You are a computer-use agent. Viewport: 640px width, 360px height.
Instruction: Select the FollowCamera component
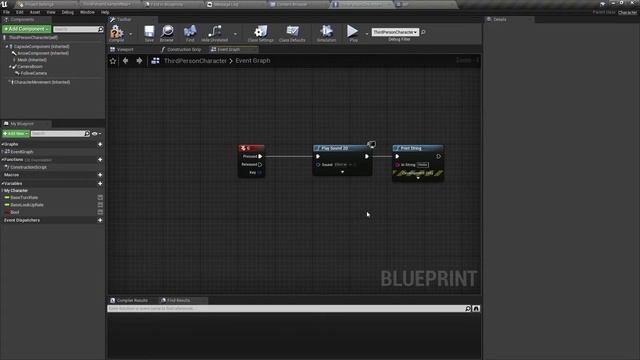click(34, 73)
